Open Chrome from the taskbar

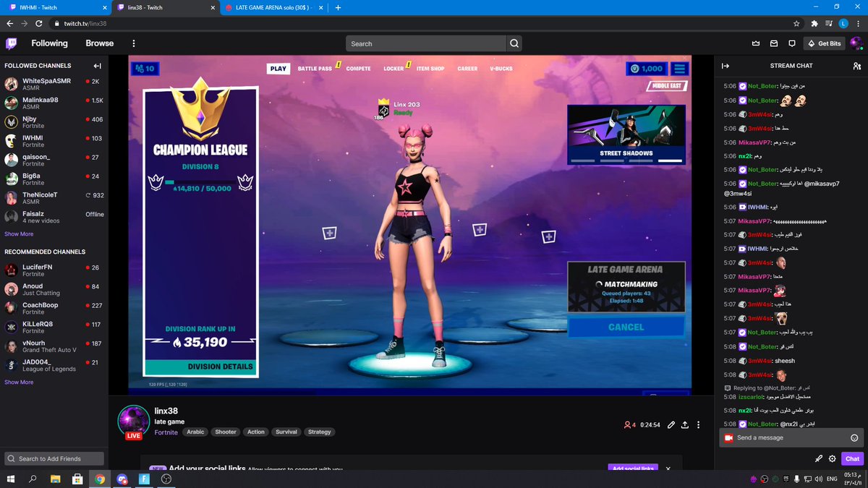click(x=99, y=479)
